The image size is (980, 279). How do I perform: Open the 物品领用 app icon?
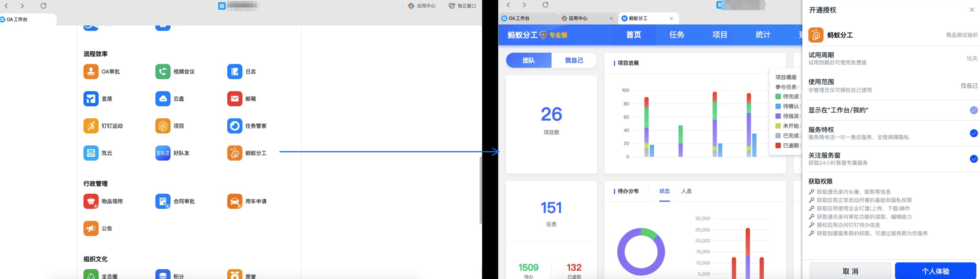(91, 201)
